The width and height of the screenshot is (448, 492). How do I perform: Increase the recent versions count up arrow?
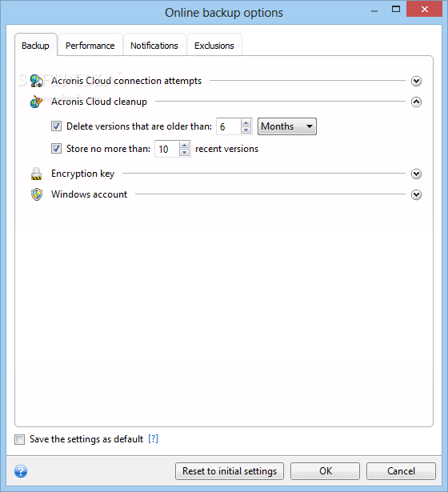[x=185, y=145]
